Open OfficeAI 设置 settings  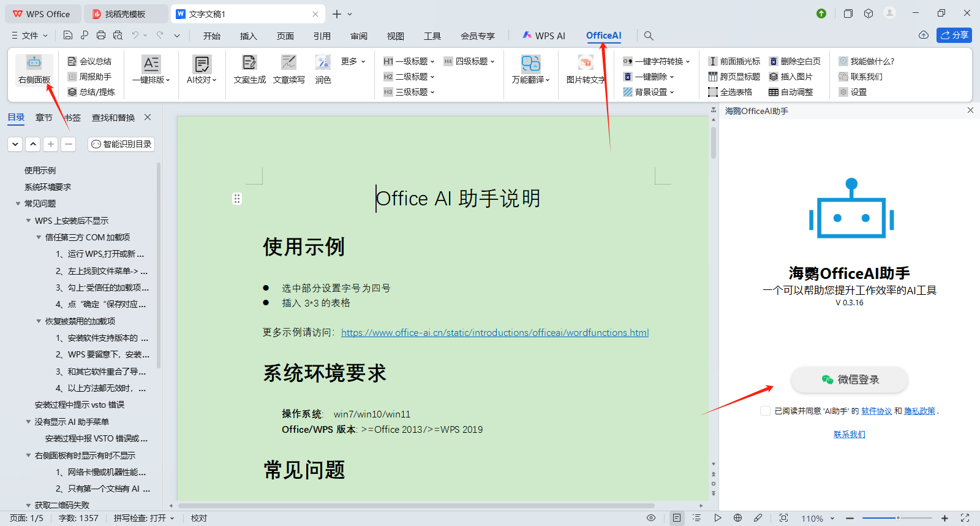pyautogui.click(x=853, y=92)
